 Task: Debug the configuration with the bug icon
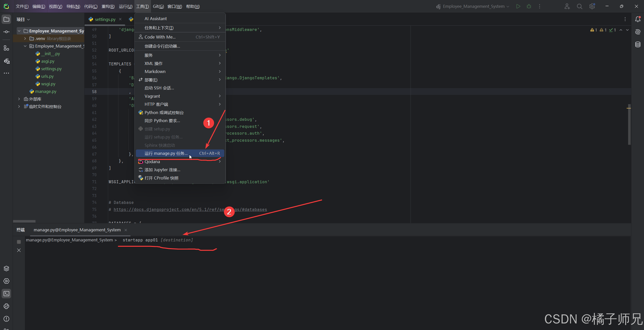pos(529,6)
